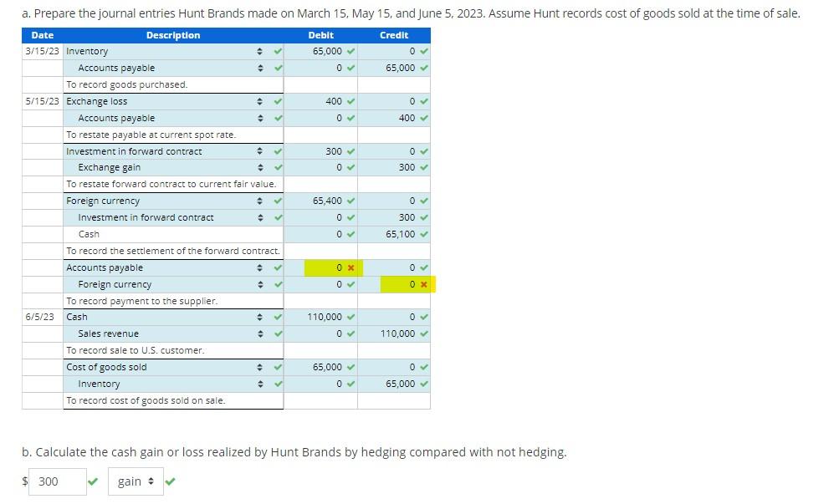This screenshot has width=834, height=504.
Task: Click the green checkmark beside Inventory debit 65,000
Action: click(x=349, y=51)
